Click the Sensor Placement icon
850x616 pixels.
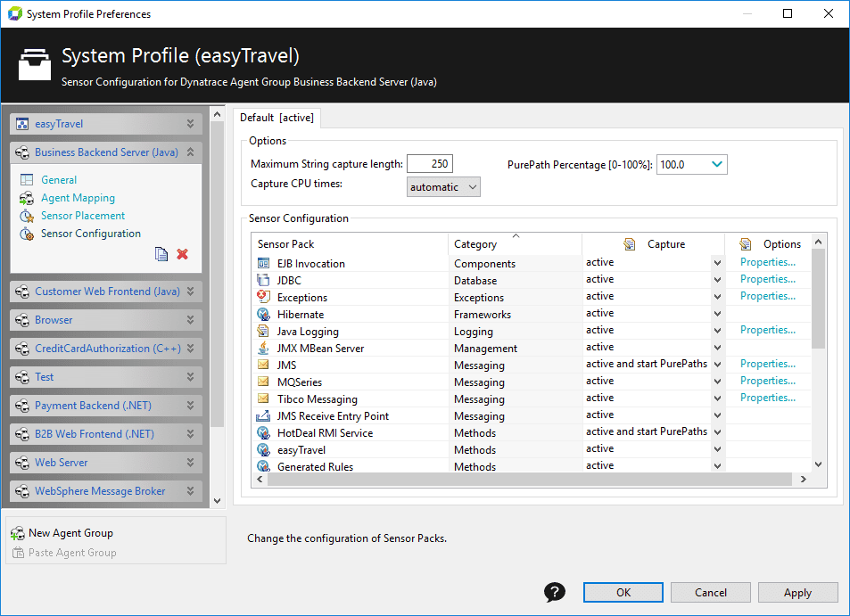coord(27,216)
